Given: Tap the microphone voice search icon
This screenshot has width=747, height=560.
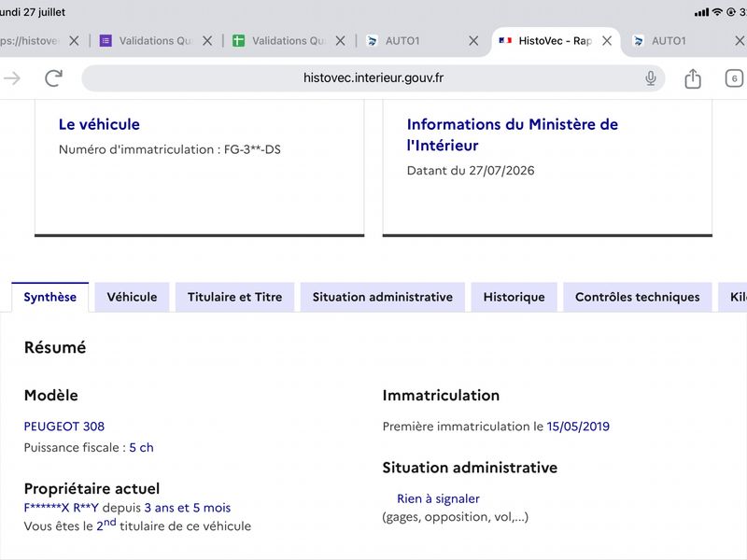Looking at the screenshot, I should (650, 78).
